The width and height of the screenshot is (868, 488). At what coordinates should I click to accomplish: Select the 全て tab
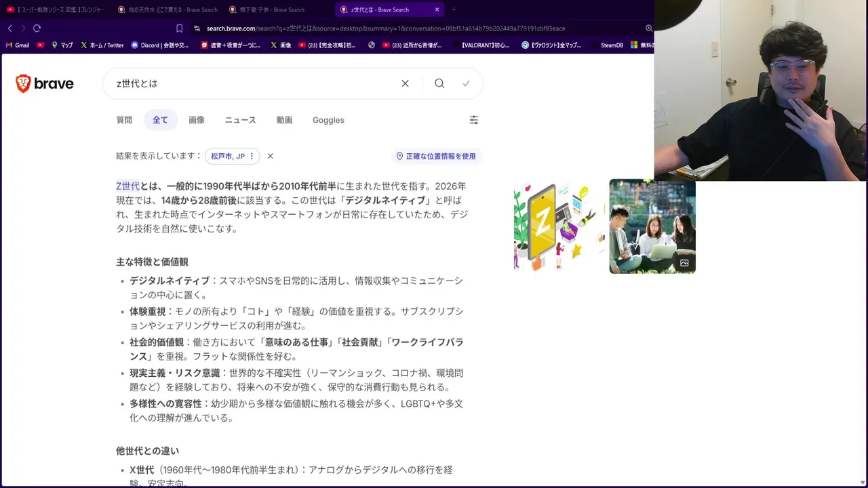tap(160, 120)
